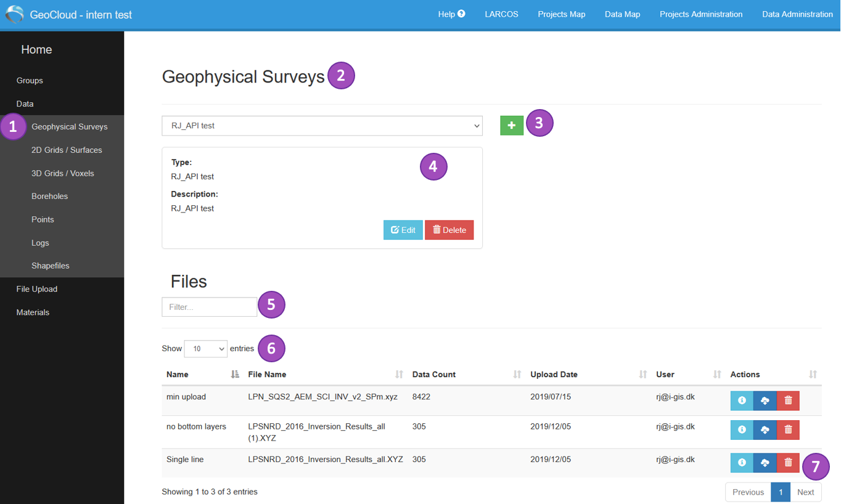Select '2D Grids / Surfaces' in the sidebar
The width and height of the screenshot is (841, 504).
67,150
